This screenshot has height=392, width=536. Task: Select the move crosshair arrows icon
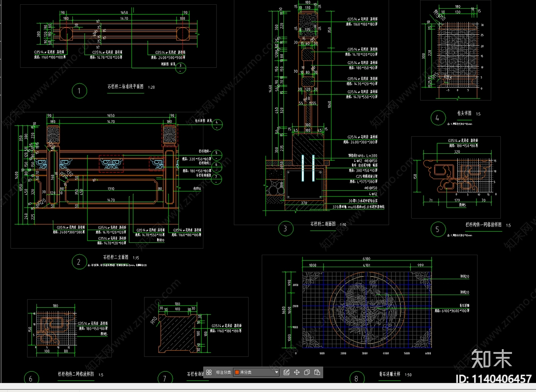pyautogui.click(x=297, y=372)
